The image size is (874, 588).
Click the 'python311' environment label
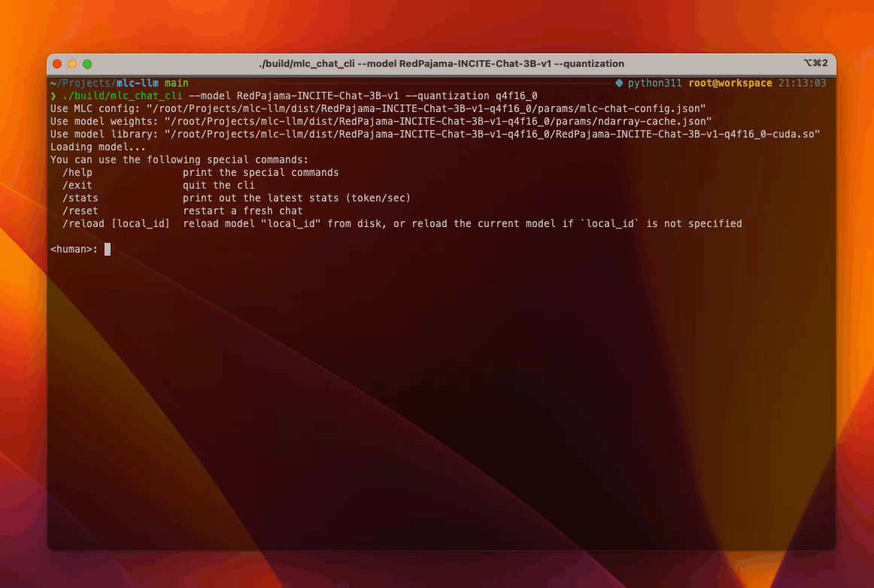pos(655,83)
